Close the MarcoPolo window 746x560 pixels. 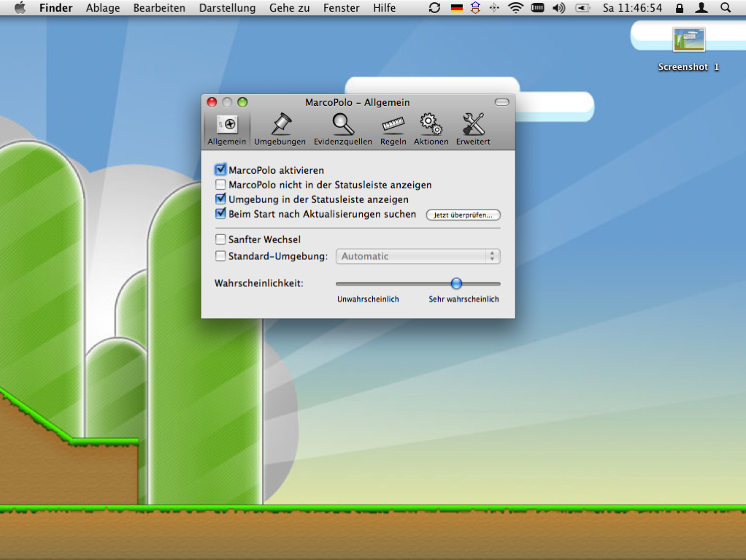[x=212, y=101]
